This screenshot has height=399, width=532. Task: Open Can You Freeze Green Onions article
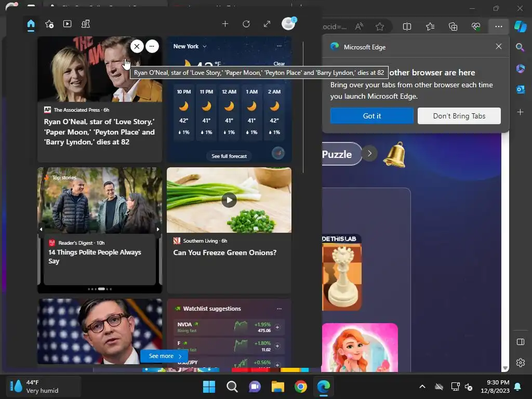[x=225, y=252]
